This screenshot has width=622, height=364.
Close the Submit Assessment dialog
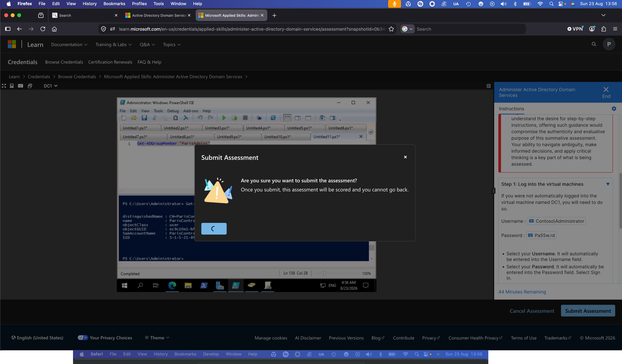[x=405, y=157]
